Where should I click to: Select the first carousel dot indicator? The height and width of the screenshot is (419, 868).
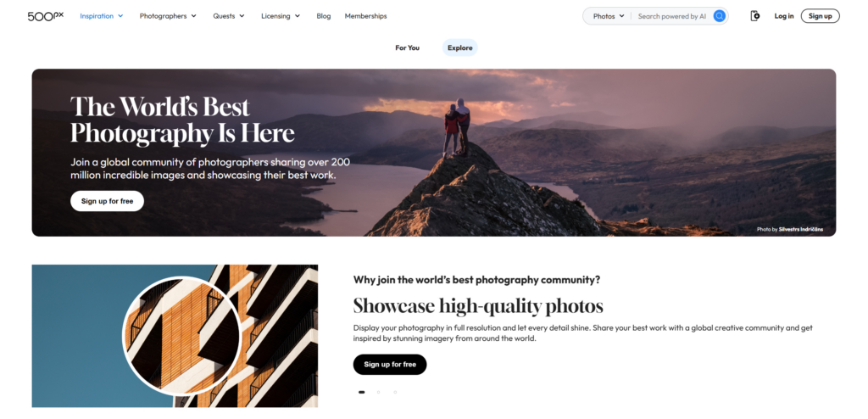click(361, 392)
